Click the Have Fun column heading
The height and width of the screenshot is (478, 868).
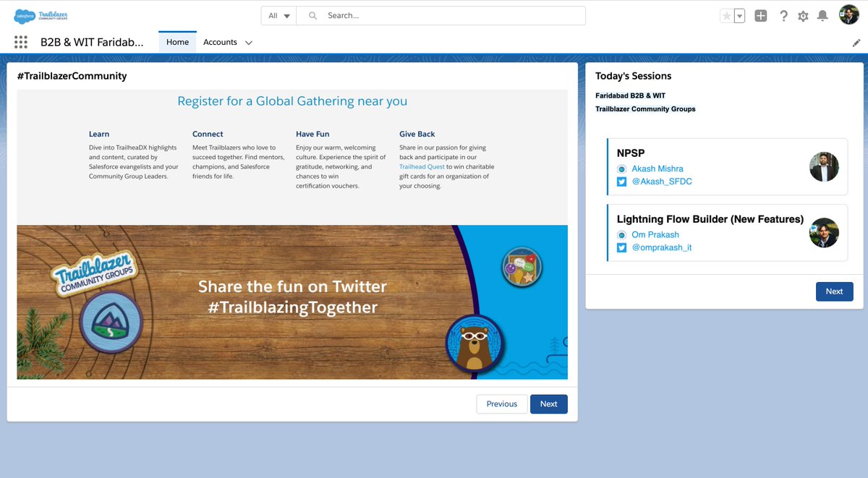click(312, 134)
